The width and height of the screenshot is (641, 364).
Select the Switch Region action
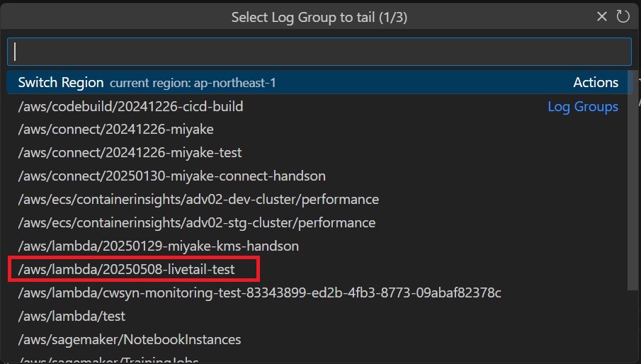319,83
